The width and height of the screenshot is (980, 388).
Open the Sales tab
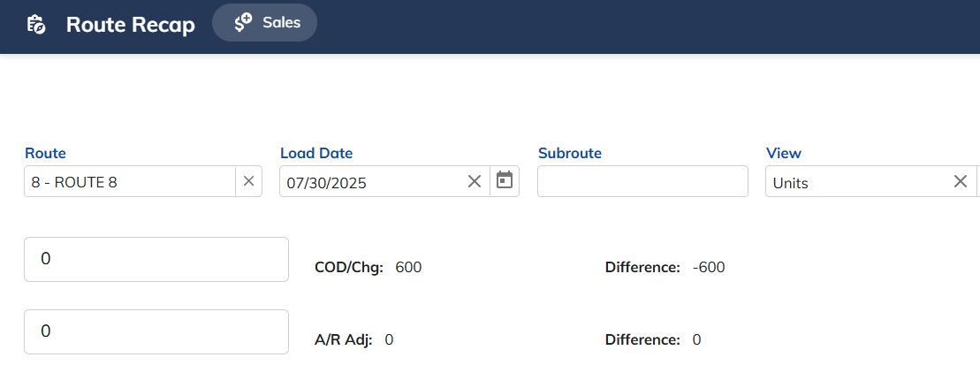(265, 22)
